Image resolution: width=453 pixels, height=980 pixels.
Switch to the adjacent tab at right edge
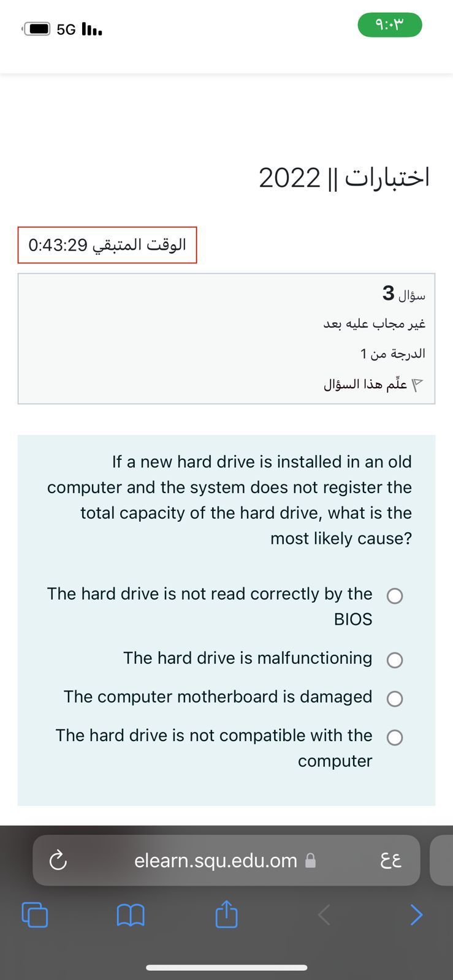(x=443, y=860)
